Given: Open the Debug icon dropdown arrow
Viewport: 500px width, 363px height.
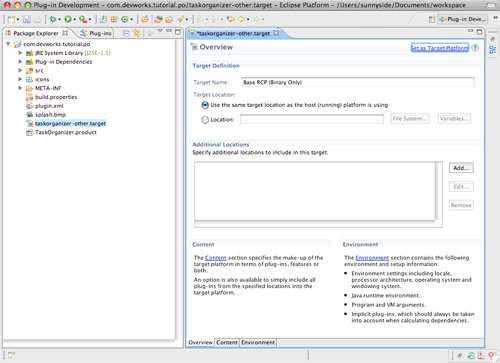Looking at the screenshot, I should (59, 20).
